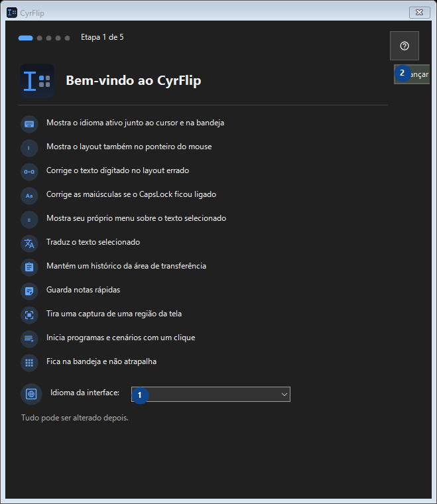The image size is (437, 504).
Task: Open the Idioma da interface dropdown
Action: [x=211, y=394]
